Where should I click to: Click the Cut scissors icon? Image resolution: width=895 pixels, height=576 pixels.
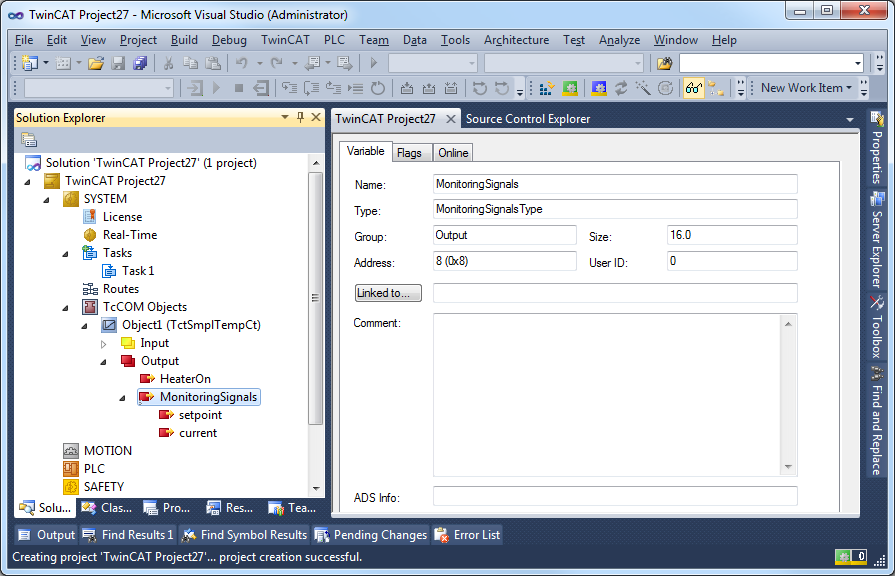168,63
